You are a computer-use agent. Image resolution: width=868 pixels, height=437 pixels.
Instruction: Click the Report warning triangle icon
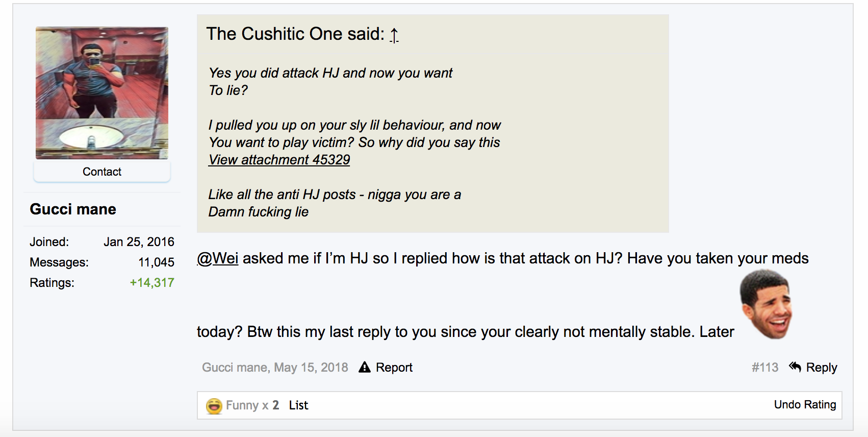pyautogui.click(x=364, y=367)
